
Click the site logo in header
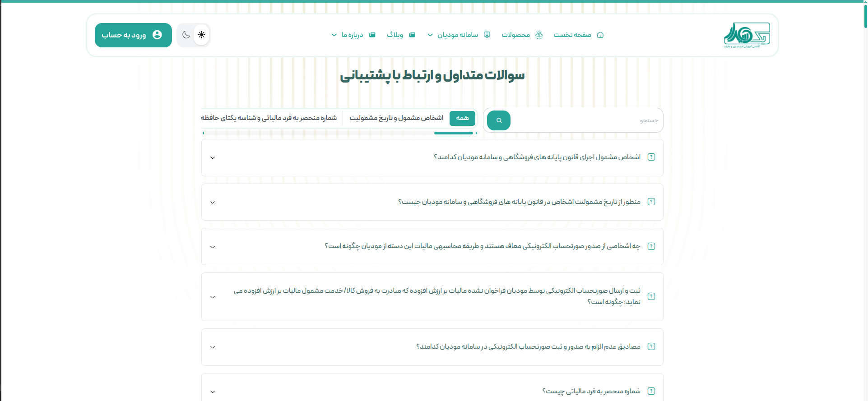tap(747, 35)
